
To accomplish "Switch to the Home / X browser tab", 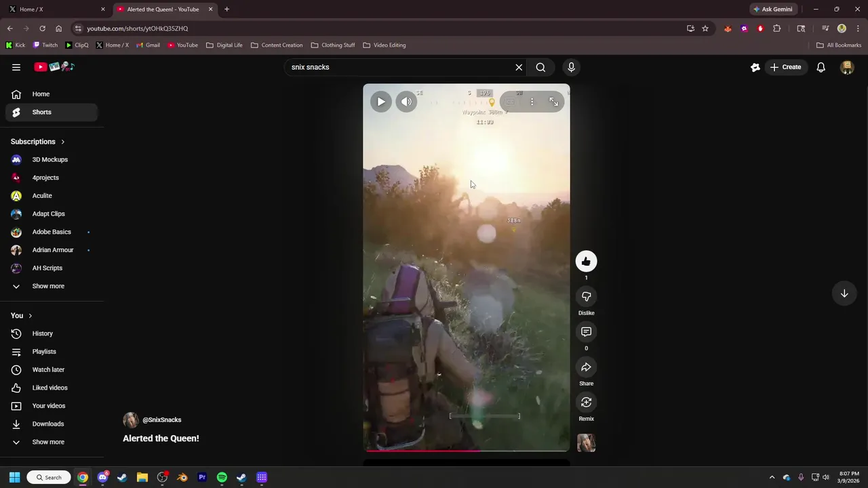I will pos(56,9).
